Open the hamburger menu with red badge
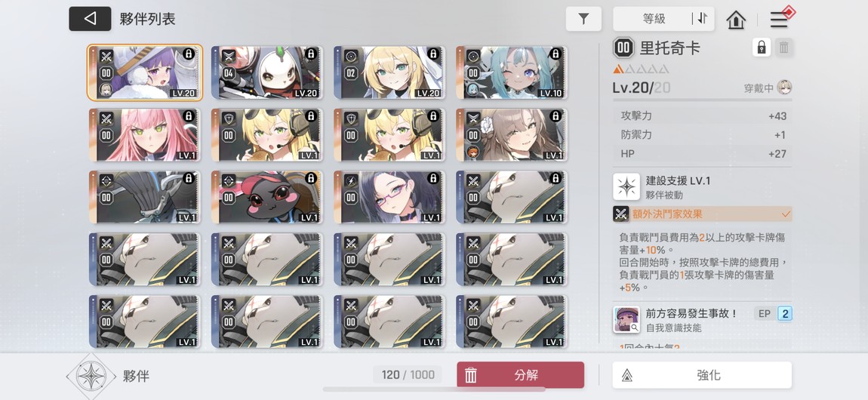Viewport: 868px width, 400px height. coord(780,20)
